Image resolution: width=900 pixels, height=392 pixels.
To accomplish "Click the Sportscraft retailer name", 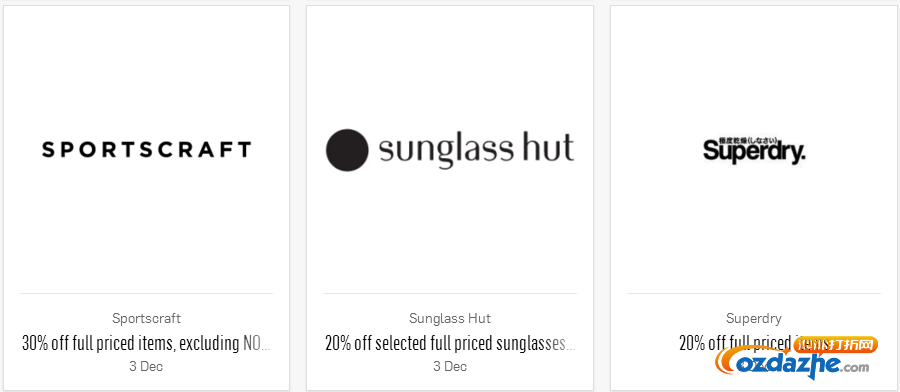I will (x=146, y=318).
